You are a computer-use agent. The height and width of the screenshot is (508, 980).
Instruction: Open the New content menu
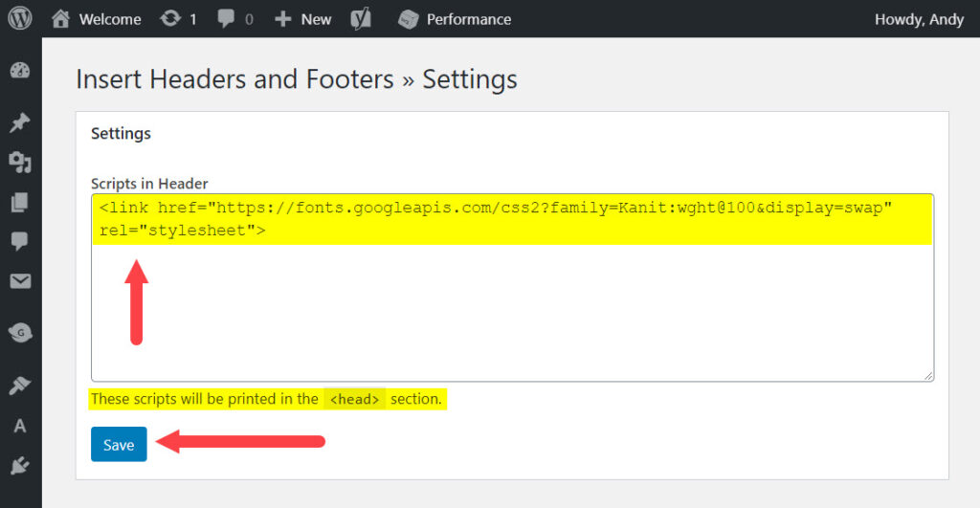303,19
